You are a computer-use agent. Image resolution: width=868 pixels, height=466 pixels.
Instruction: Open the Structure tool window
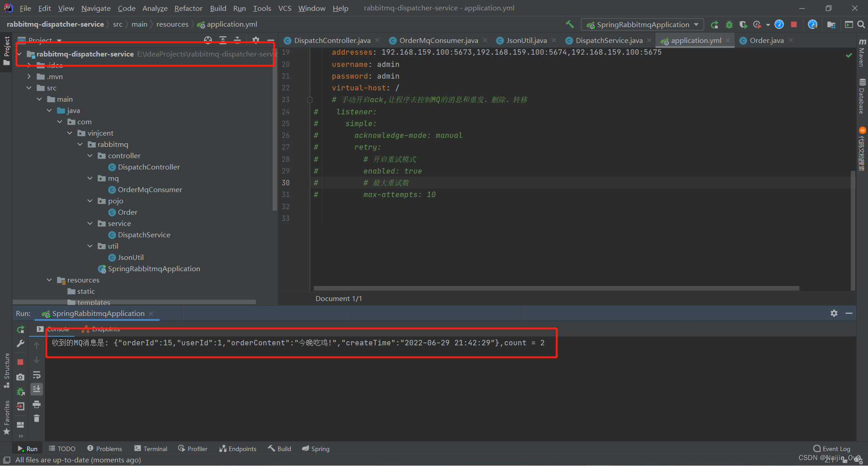point(6,371)
